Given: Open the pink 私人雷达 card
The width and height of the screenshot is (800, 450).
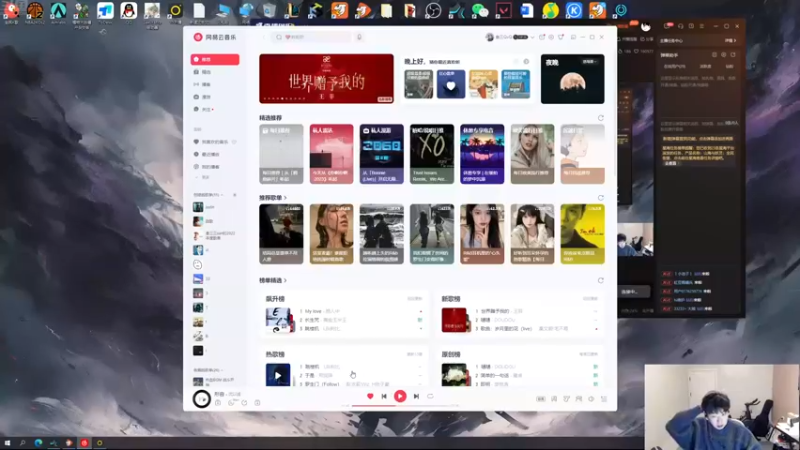Looking at the screenshot, I should pyautogui.click(x=331, y=154).
